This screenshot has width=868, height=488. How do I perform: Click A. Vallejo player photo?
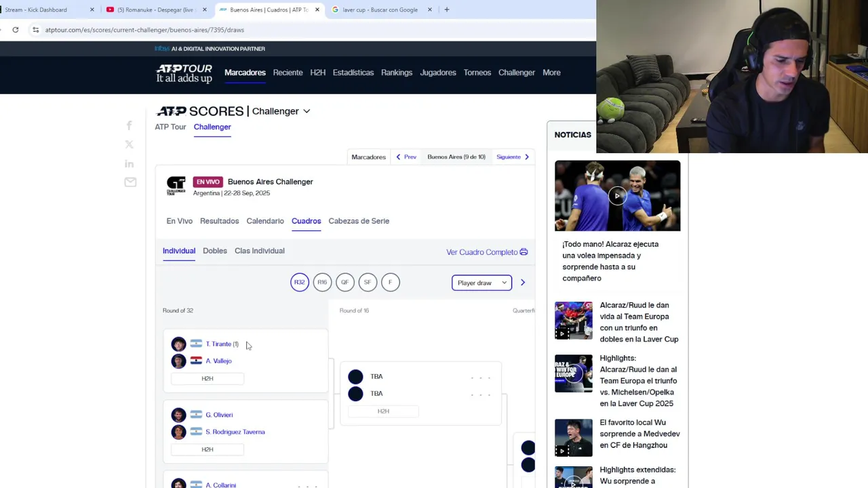[178, 361]
